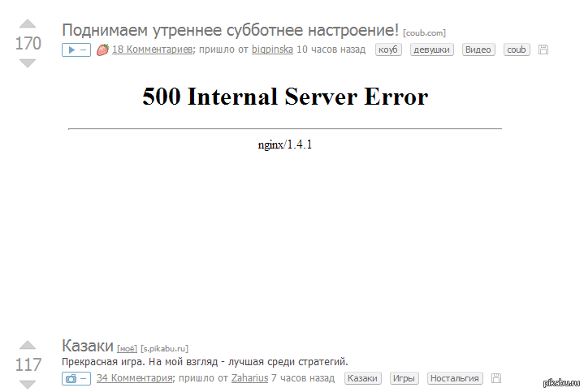Upvote the Казаки post
Image resolution: width=584 pixels, height=392 pixels.
pyautogui.click(x=28, y=346)
